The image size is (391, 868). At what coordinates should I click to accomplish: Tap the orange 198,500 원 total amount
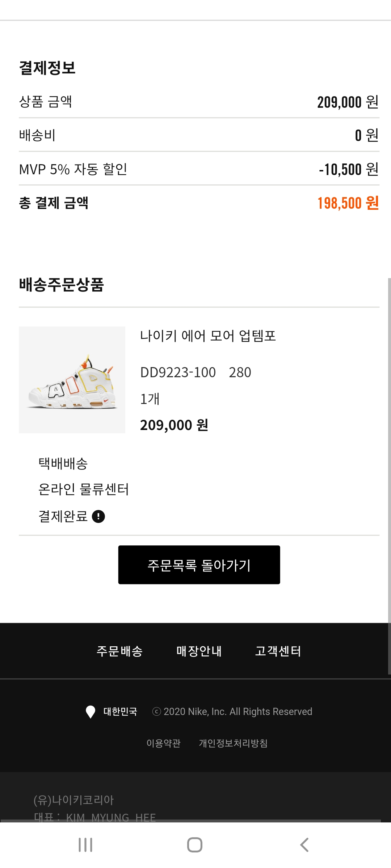(348, 203)
